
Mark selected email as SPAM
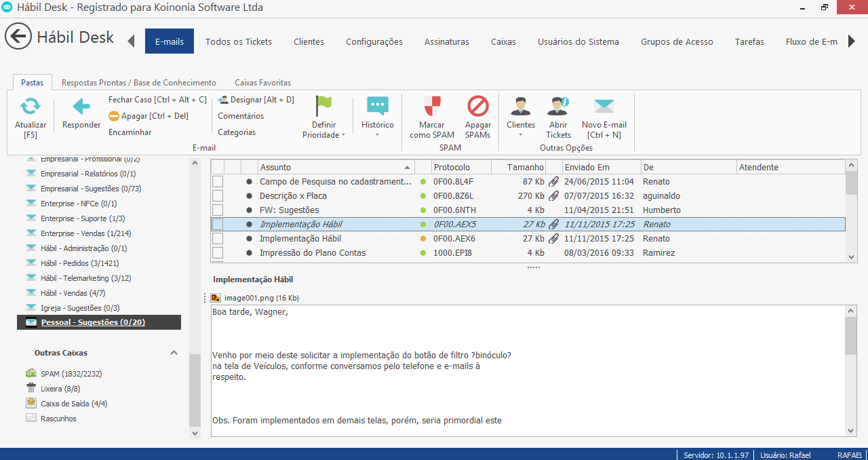click(432, 107)
